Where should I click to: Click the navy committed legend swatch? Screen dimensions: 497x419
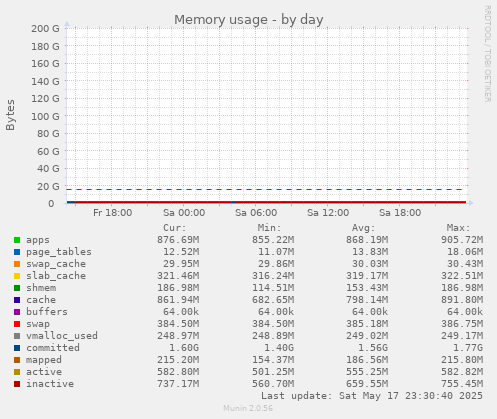pyautogui.click(x=17, y=348)
